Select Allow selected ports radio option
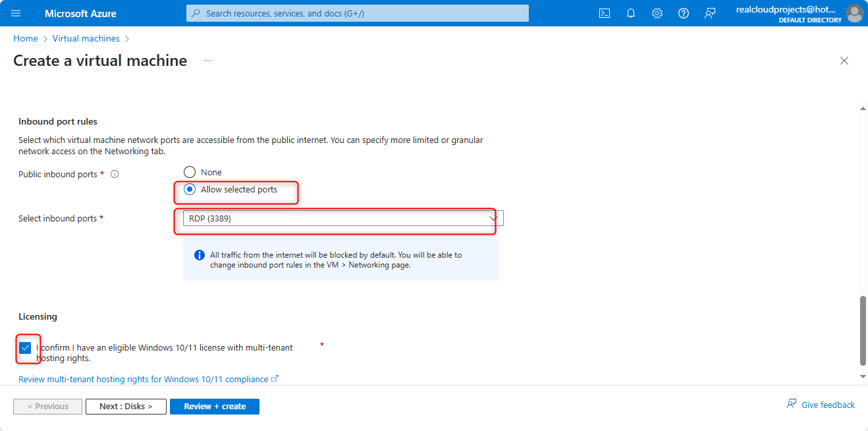The image size is (868, 431). [x=190, y=190]
